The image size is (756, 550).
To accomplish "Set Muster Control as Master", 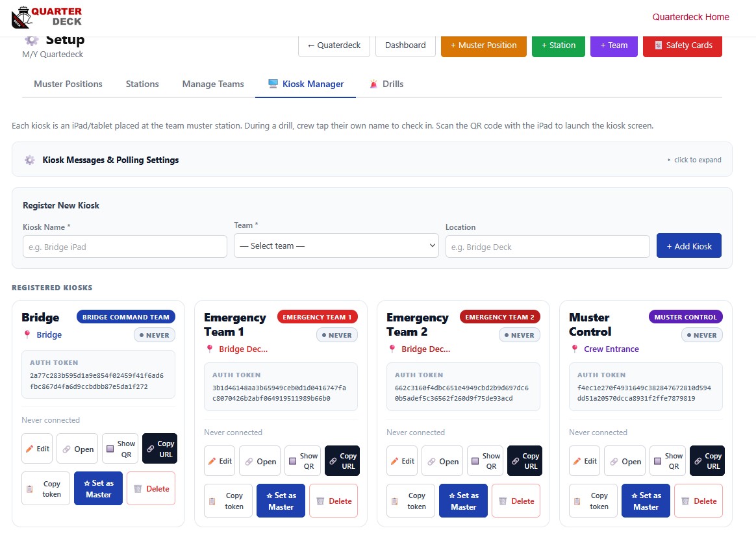I will click(x=646, y=501).
